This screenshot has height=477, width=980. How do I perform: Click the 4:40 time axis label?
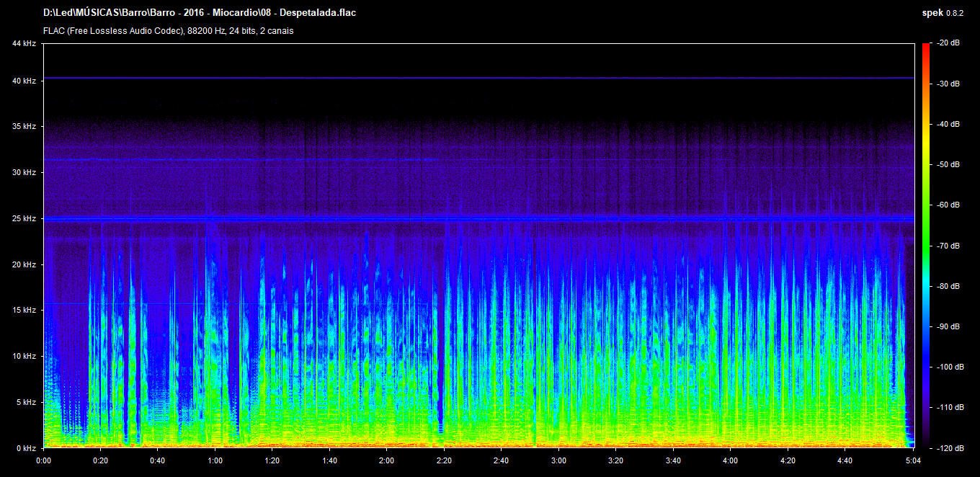coord(845,460)
